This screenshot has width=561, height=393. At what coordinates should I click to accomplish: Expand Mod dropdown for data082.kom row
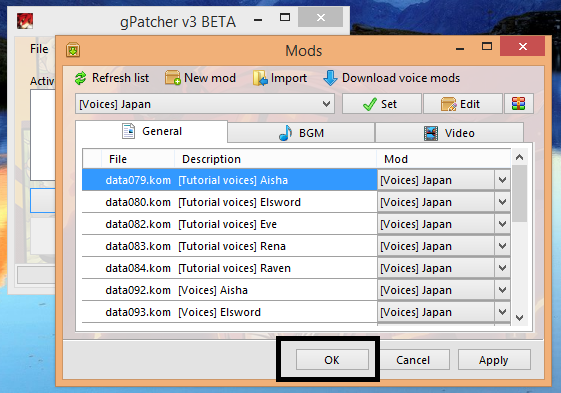tap(502, 224)
